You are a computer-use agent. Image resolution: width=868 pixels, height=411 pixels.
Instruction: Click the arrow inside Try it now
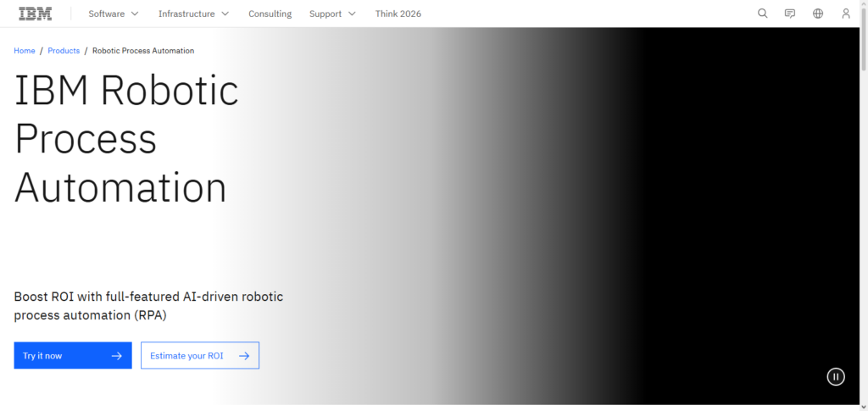click(117, 356)
